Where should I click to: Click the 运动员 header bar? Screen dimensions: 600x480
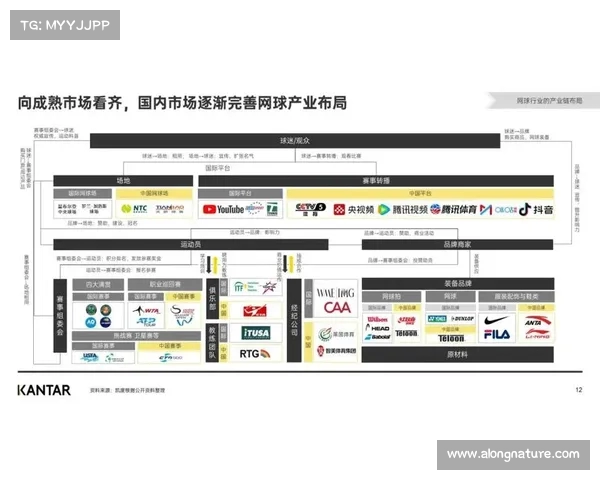pos(191,244)
